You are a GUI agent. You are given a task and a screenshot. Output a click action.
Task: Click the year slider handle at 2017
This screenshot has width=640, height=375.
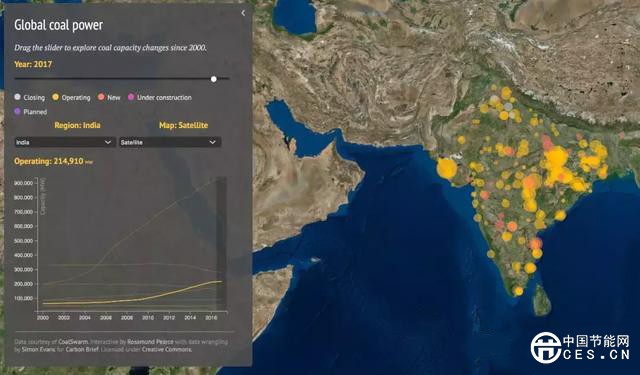click(x=213, y=79)
